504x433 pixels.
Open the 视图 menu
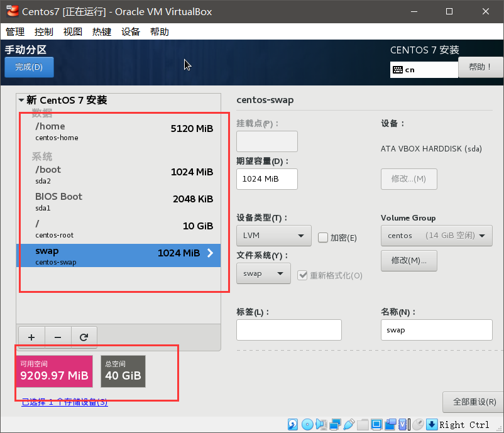point(73,32)
